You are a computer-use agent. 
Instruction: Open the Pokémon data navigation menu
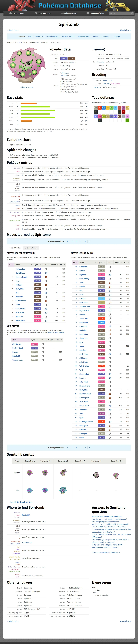(x=17, y=13)
